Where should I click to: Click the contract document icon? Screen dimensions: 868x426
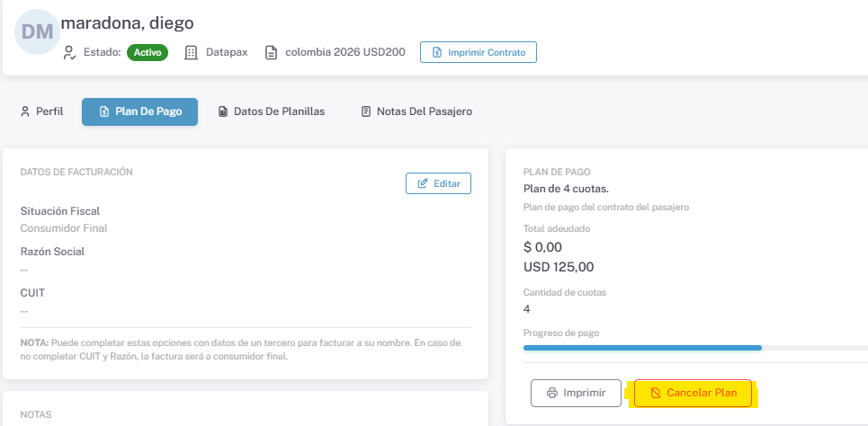pyautogui.click(x=271, y=52)
